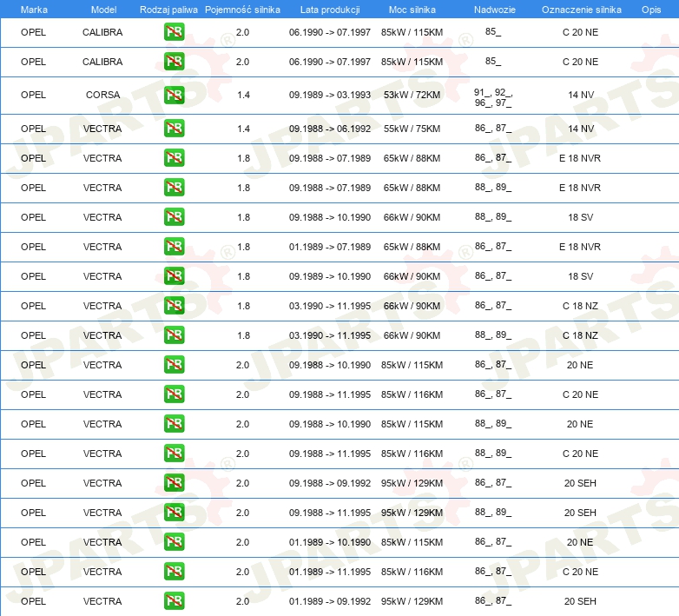Click the fuel icon in the 55kW / 75KM row
This screenshot has width=679, height=616.
pos(174,129)
